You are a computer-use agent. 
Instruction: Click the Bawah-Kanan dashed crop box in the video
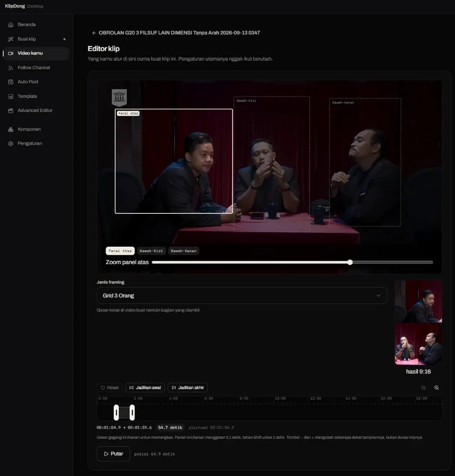pyautogui.click(x=365, y=162)
